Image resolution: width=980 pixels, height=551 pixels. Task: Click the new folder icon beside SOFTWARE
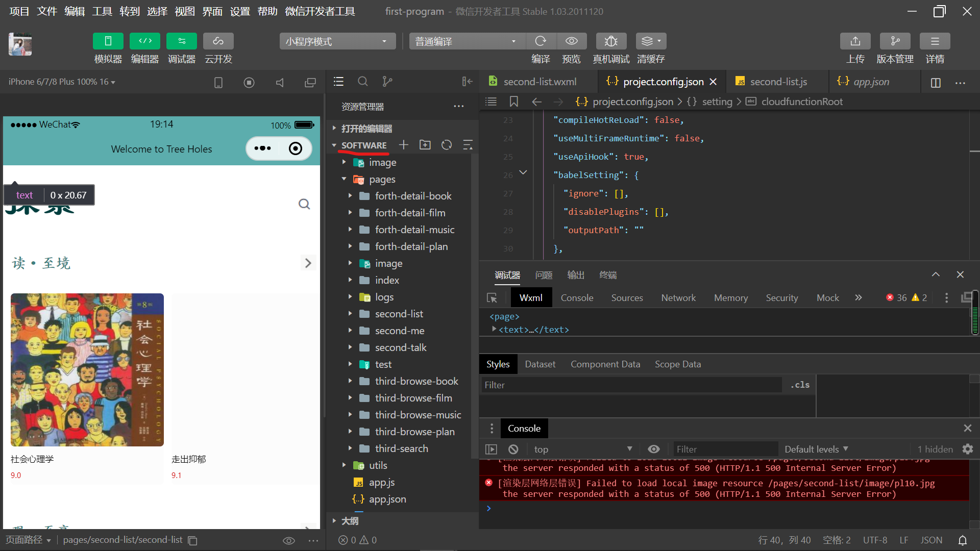click(x=425, y=145)
